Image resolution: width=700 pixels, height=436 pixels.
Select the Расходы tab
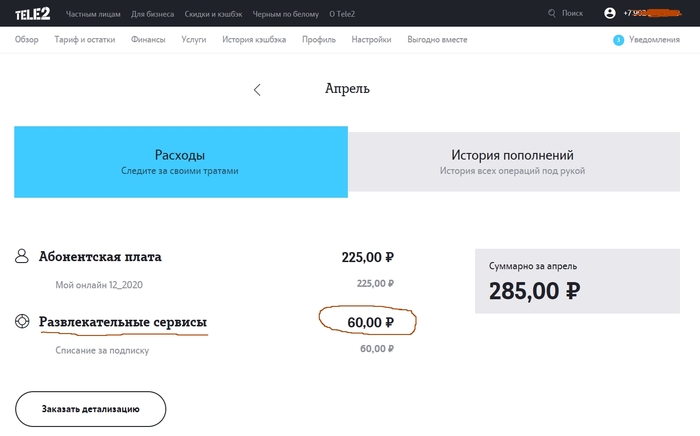coord(180,162)
